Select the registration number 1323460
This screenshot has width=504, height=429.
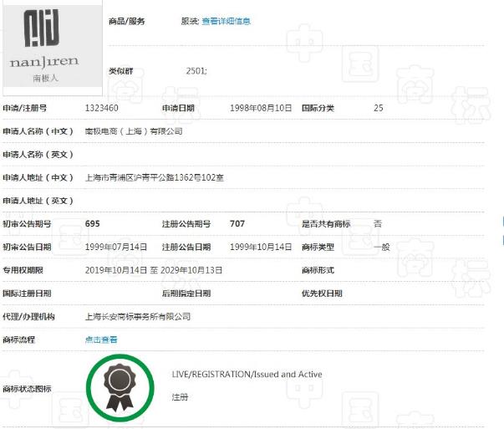click(x=102, y=108)
